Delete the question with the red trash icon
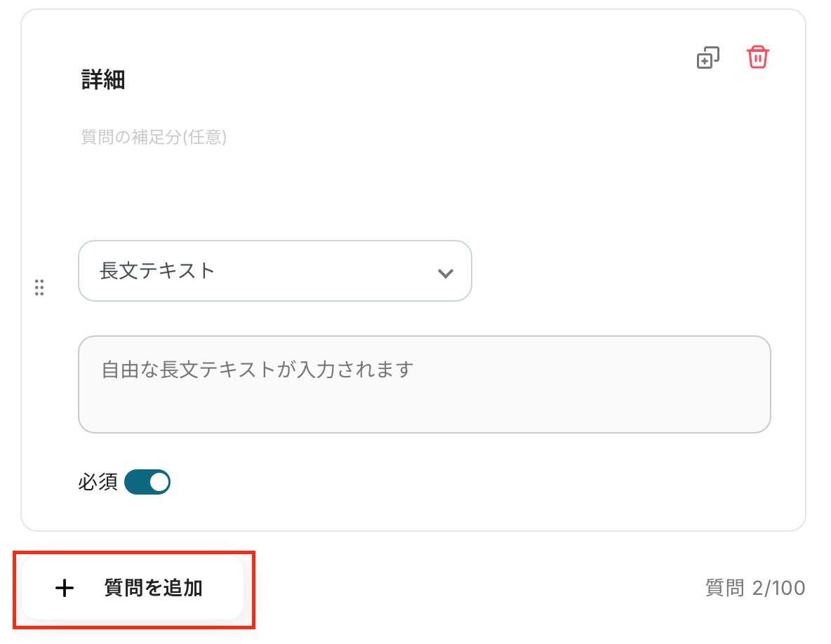The height and width of the screenshot is (644, 831). coord(757,58)
